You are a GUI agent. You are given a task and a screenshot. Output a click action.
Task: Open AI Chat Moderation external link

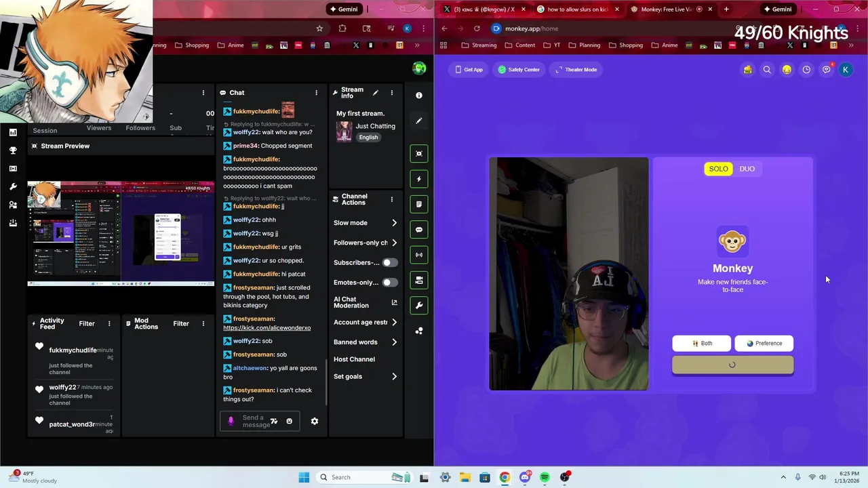click(x=395, y=303)
